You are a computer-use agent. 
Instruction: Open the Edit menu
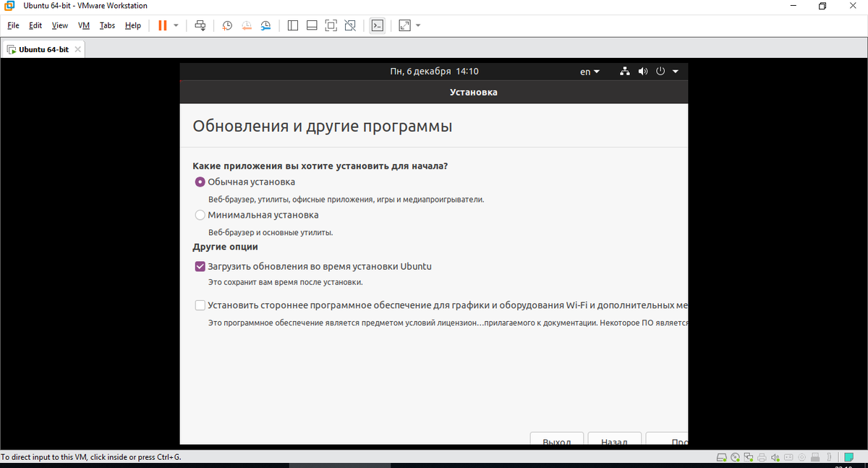click(35, 25)
